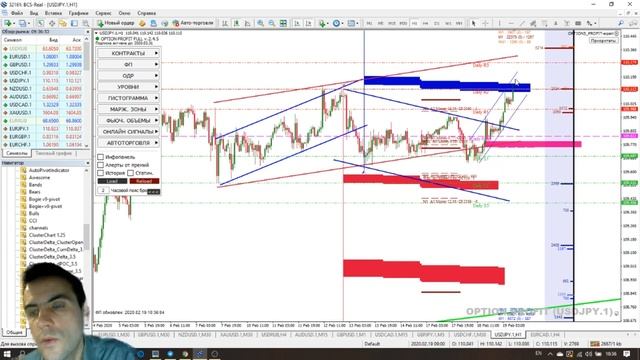Open the Графики menu

click(78, 13)
